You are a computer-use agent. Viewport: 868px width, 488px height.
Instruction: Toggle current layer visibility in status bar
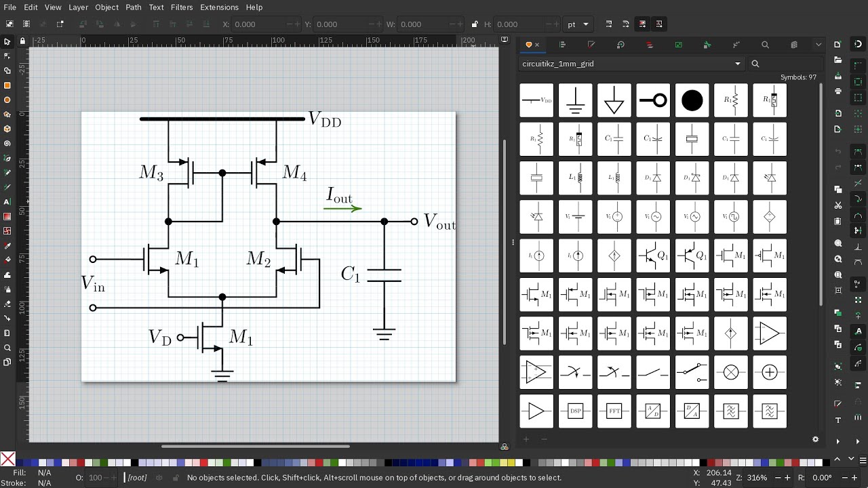[x=159, y=478]
